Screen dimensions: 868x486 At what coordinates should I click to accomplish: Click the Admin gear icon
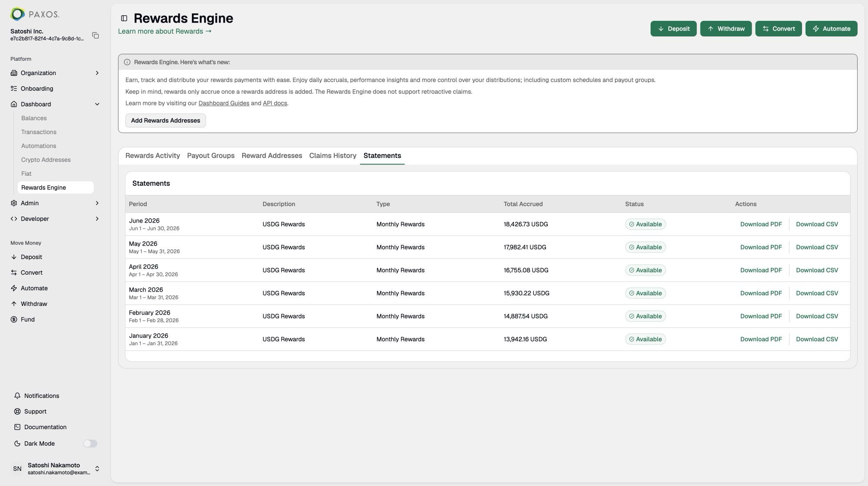click(x=14, y=203)
